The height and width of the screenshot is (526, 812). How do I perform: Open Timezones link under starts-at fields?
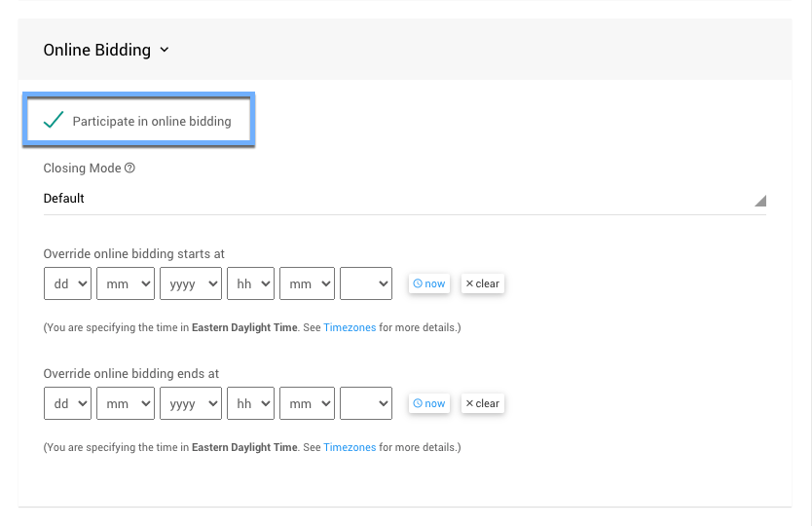350,328
